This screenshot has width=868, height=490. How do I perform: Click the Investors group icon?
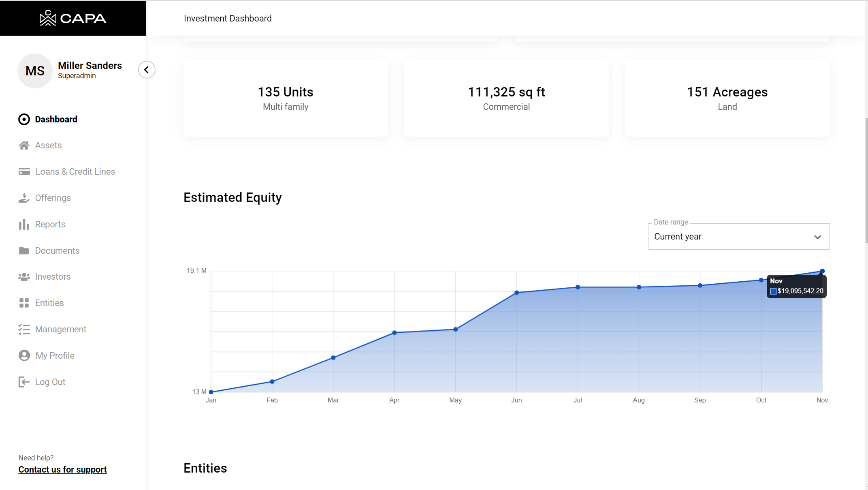point(24,277)
